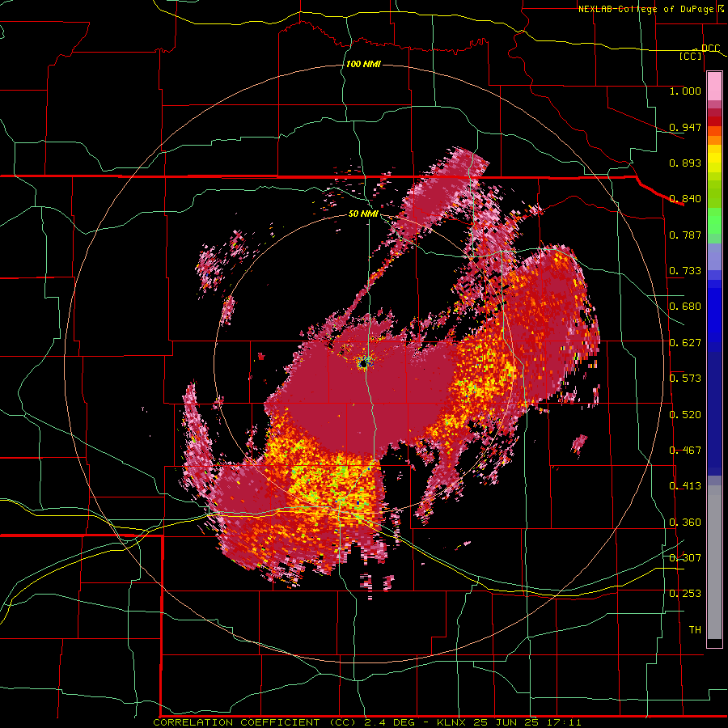Screen dimensions: 728x728
Task: Pick the dark navy color bar segment
Action: [714, 413]
